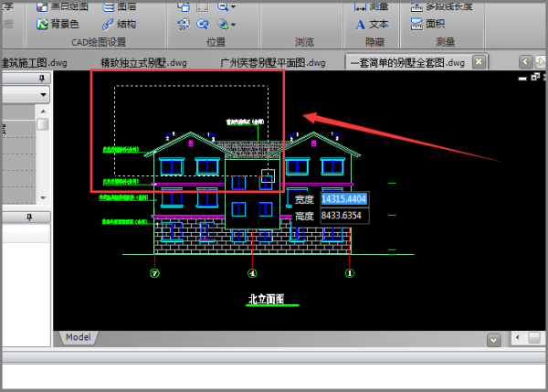548x392 pixels.
Task: Expand the zoom magnifier dropdown arrow
Action: pyautogui.click(x=233, y=7)
